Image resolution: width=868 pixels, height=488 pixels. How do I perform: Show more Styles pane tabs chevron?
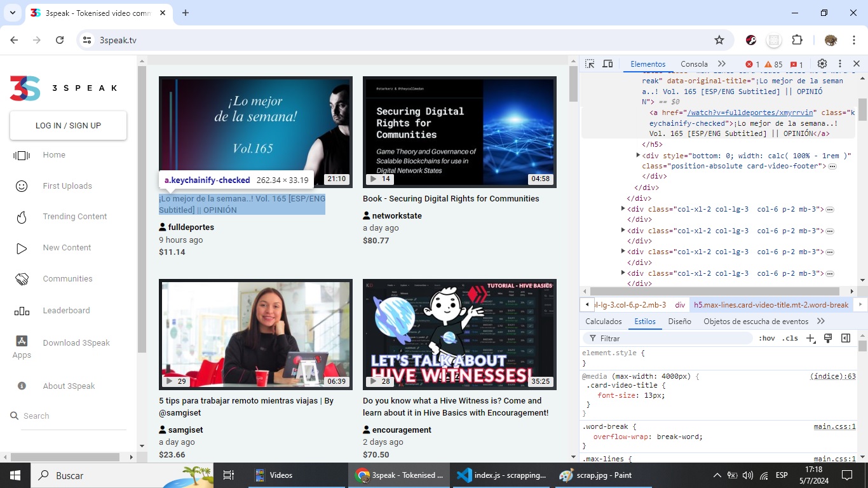(x=821, y=322)
